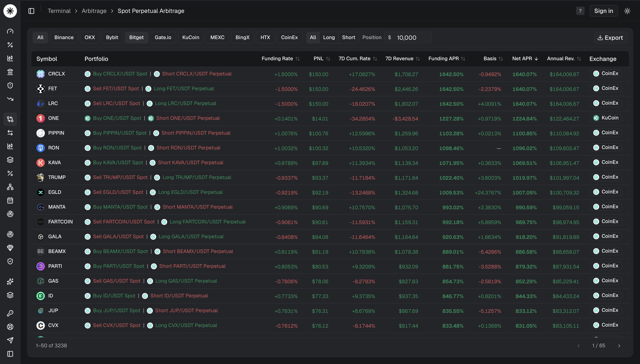Viewport: 640px width, 364px height.
Task: Open the lifebuoy support sidebar icon
Action: (x=10, y=327)
